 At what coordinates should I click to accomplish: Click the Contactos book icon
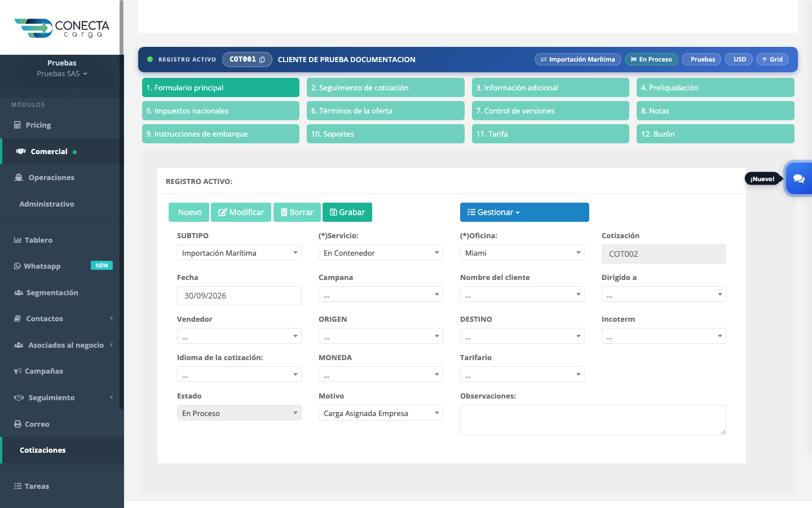point(17,318)
